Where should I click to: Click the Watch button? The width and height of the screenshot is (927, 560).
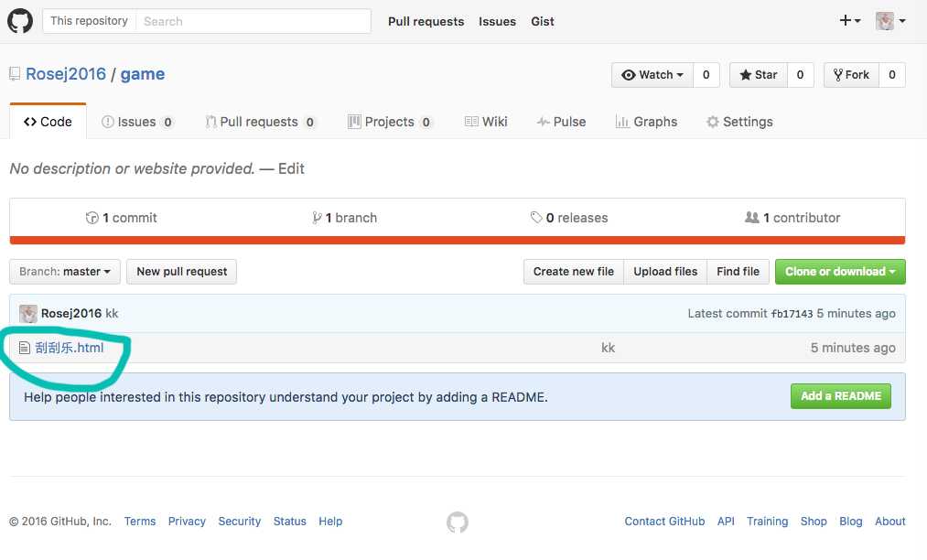tap(652, 75)
